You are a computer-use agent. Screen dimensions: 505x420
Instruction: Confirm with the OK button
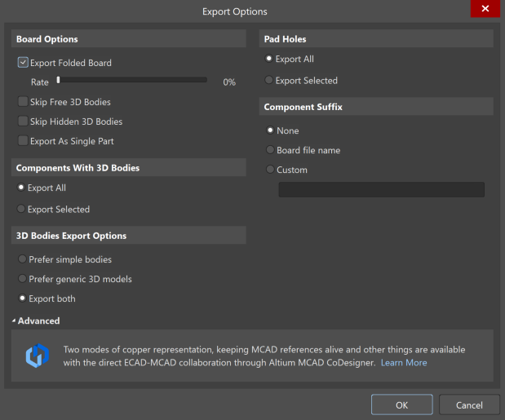401,405
